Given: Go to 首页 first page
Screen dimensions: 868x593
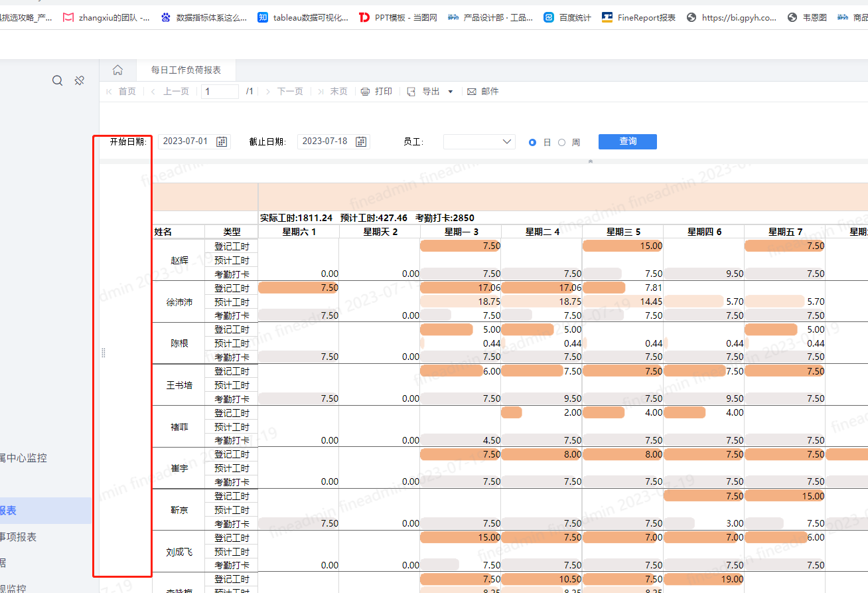Looking at the screenshot, I should click(x=120, y=92).
